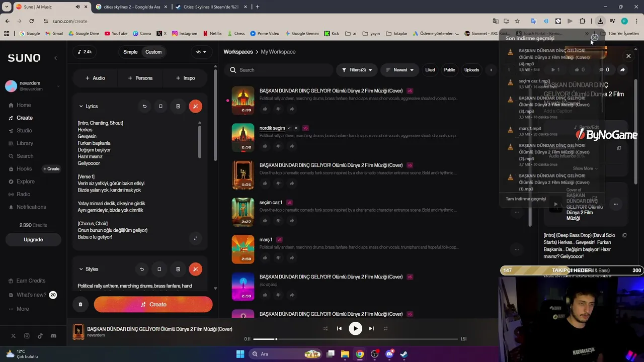Expand the lyrics editor to full size

pos(195,238)
